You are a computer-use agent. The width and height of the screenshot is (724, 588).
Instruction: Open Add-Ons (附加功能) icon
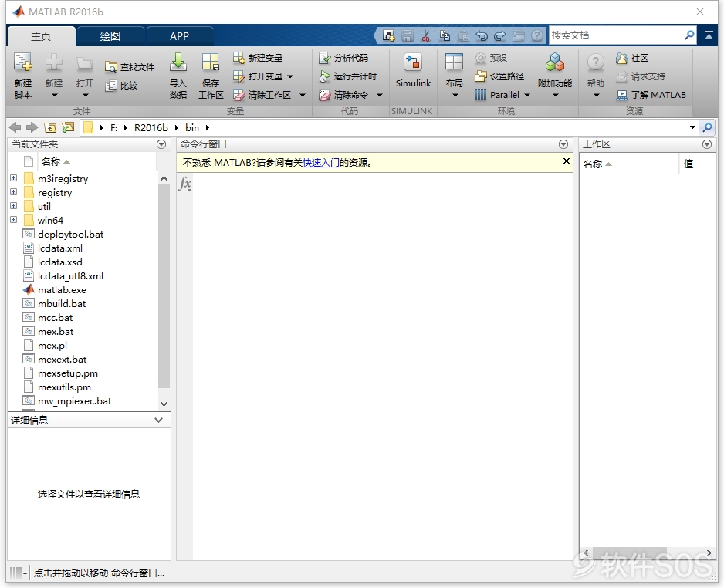point(555,63)
